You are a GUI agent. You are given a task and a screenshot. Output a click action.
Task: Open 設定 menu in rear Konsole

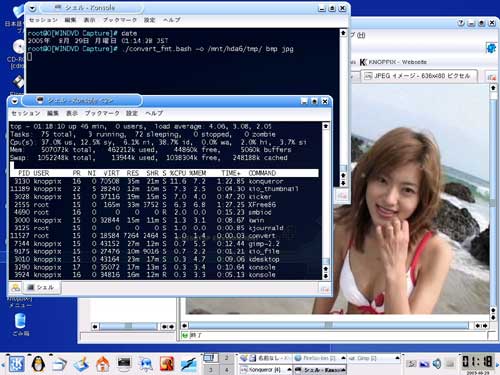[149, 20]
